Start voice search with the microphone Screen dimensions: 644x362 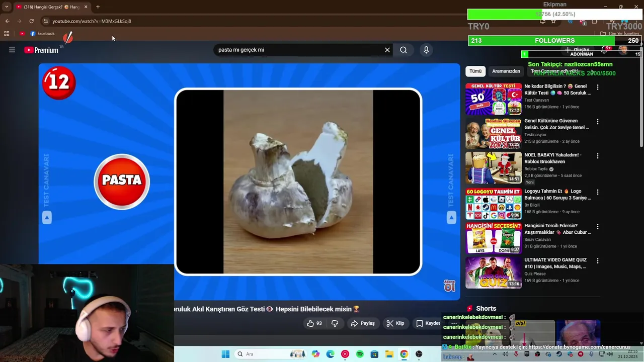426,50
